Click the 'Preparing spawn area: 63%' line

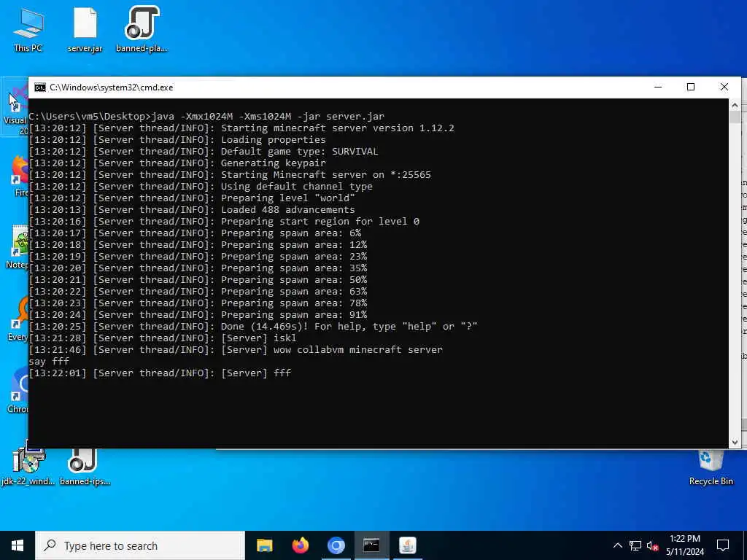click(x=198, y=292)
